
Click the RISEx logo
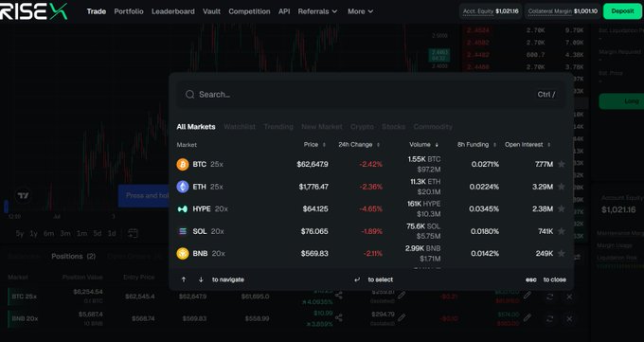(34, 11)
